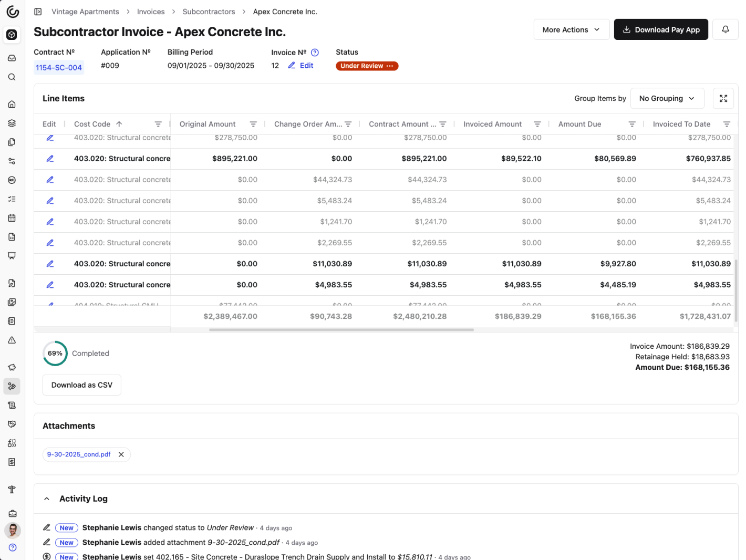746x560 pixels.
Task: Open contract 1154-SC-004 link
Action: pyautogui.click(x=58, y=67)
